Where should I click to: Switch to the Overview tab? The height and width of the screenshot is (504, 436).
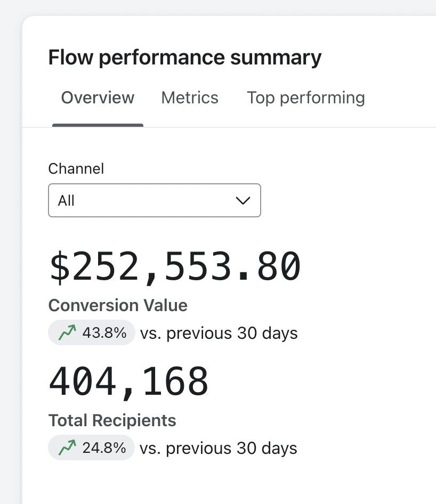point(98,97)
